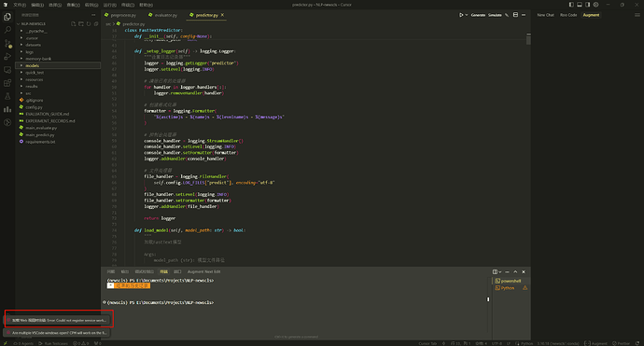Toggle the primary sidebar layout icon

(571, 5)
